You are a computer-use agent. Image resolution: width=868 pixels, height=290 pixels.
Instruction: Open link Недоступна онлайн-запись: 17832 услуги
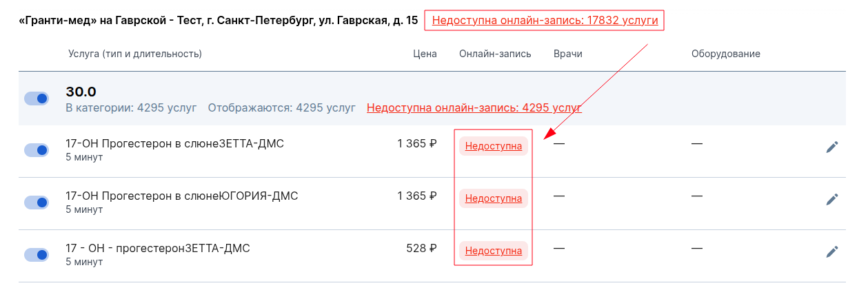tap(545, 21)
